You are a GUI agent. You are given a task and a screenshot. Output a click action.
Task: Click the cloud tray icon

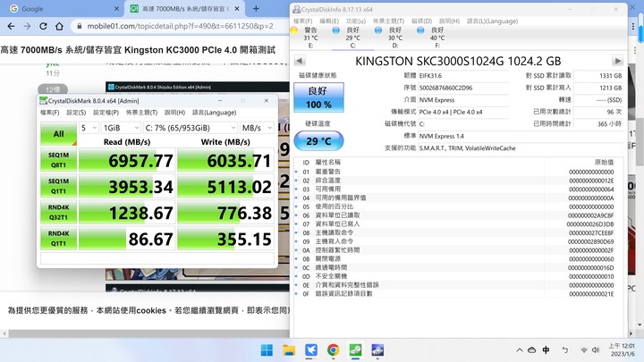tap(532, 350)
